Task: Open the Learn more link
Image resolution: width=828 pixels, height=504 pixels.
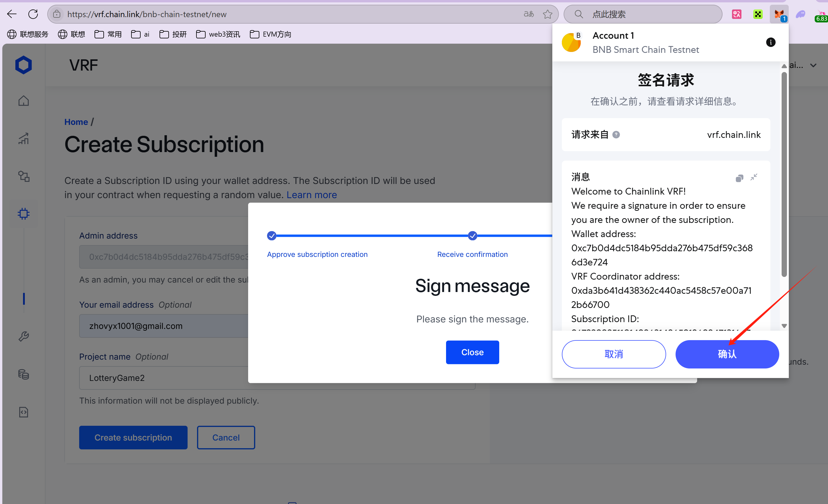Action: [x=312, y=195]
